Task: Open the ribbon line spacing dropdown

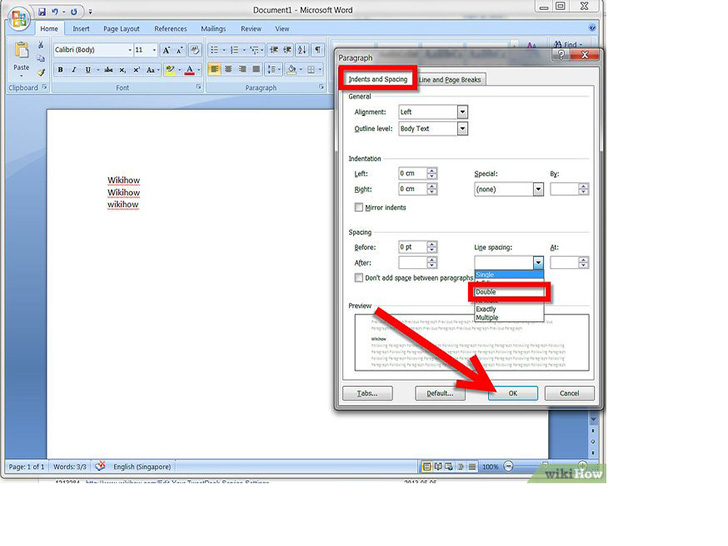Action: (x=273, y=70)
